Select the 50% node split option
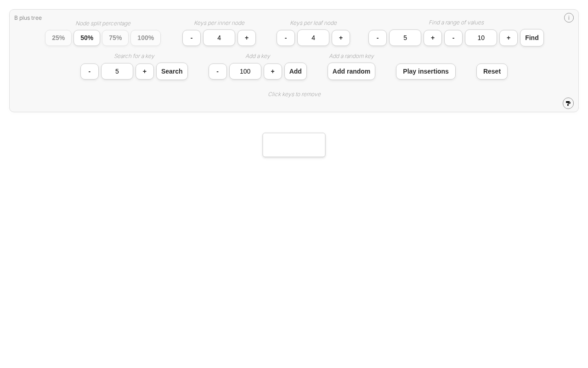The width and height of the screenshot is (588, 368). coord(87,38)
